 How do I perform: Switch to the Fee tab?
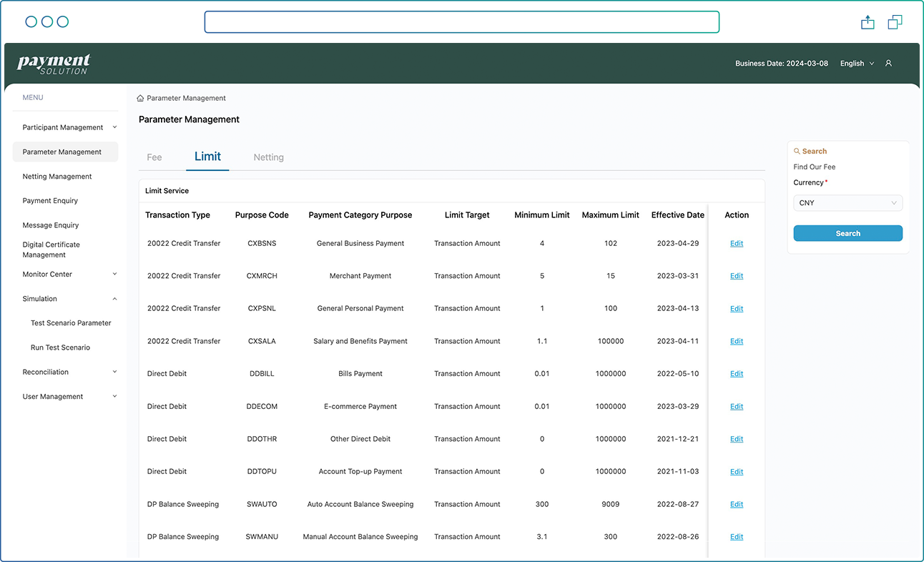coord(154,157)
